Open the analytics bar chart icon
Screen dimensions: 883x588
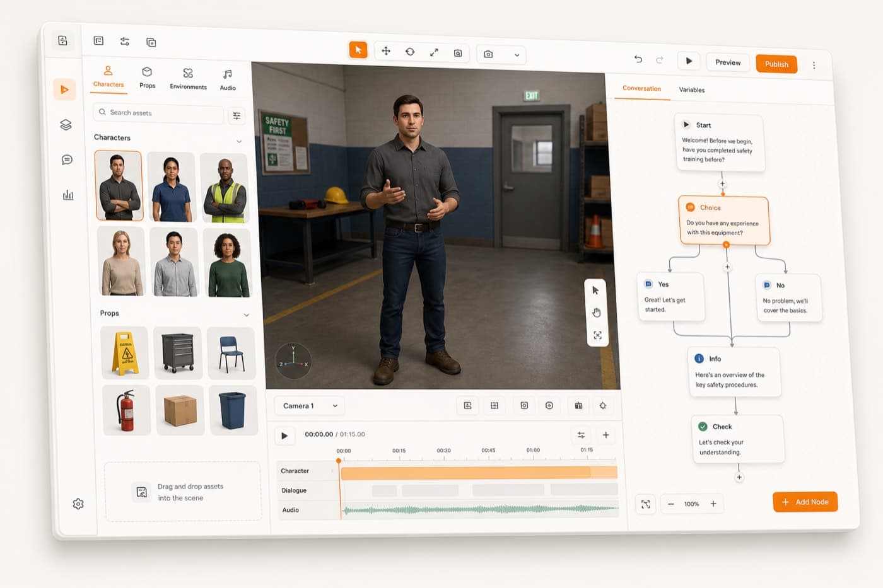[68, 195]
